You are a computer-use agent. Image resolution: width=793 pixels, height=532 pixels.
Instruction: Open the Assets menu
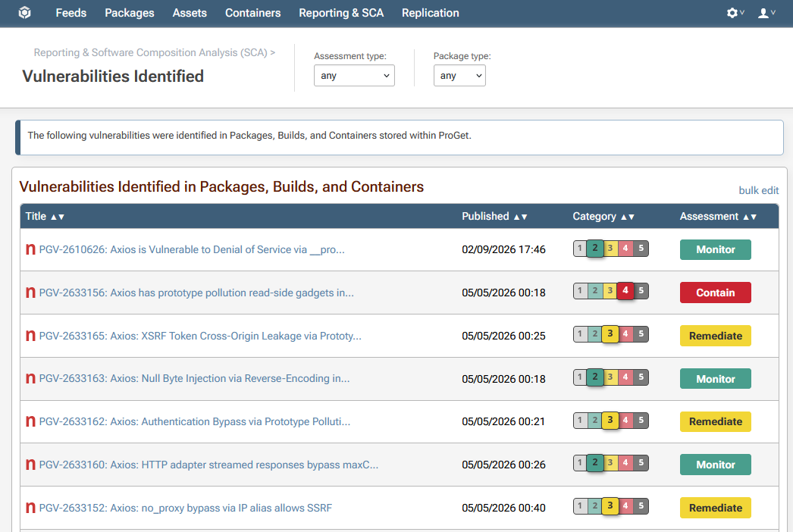point(190,13)
